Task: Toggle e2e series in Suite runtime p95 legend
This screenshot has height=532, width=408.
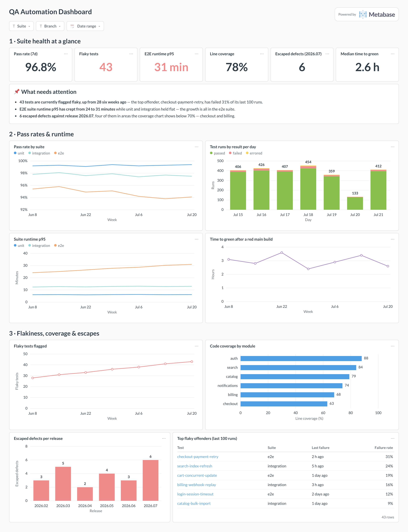Action: click(x=59, y=246)
